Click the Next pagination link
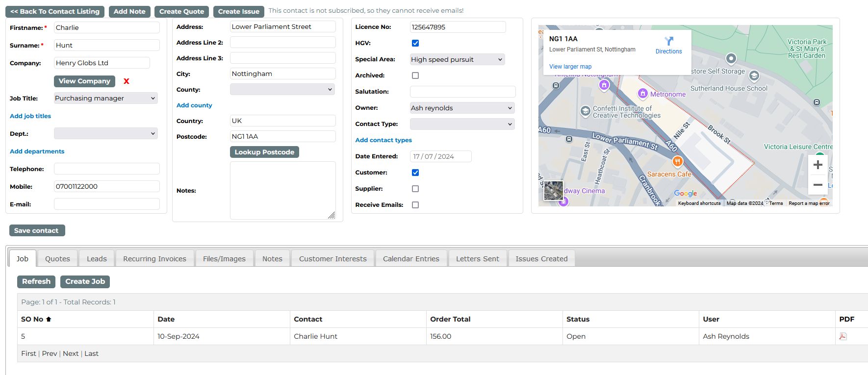This screenshot has width=868, height=375. 71,353
